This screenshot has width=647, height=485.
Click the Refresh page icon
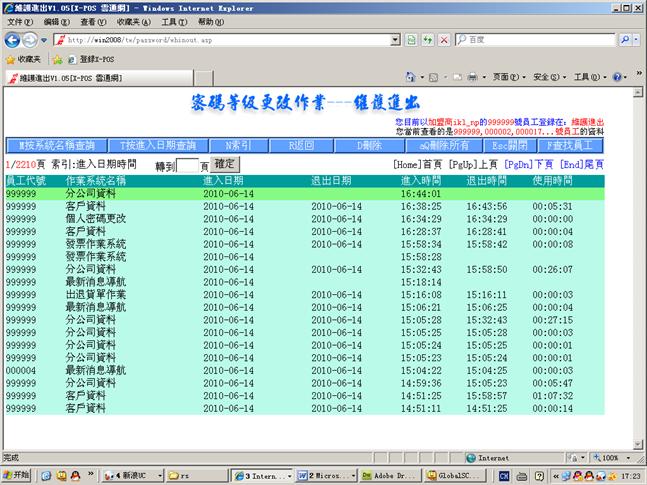[x=428, y=40]
